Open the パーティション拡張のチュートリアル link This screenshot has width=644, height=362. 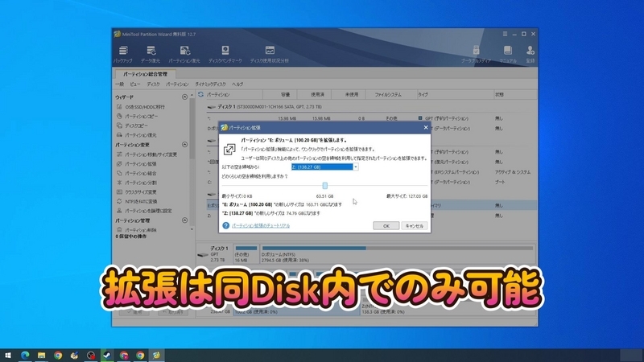tap(261, 226)
